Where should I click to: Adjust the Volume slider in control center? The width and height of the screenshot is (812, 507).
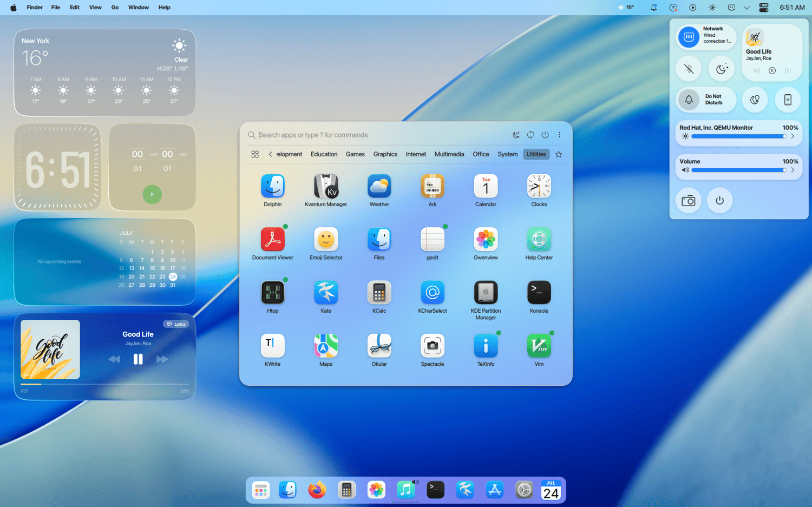tap(739, 170)
